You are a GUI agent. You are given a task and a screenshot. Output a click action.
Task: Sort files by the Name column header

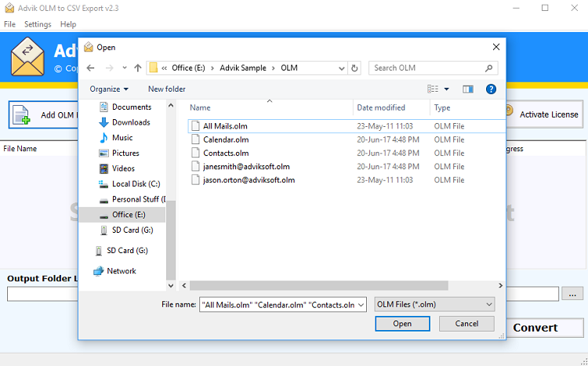(x=200, y=107)
